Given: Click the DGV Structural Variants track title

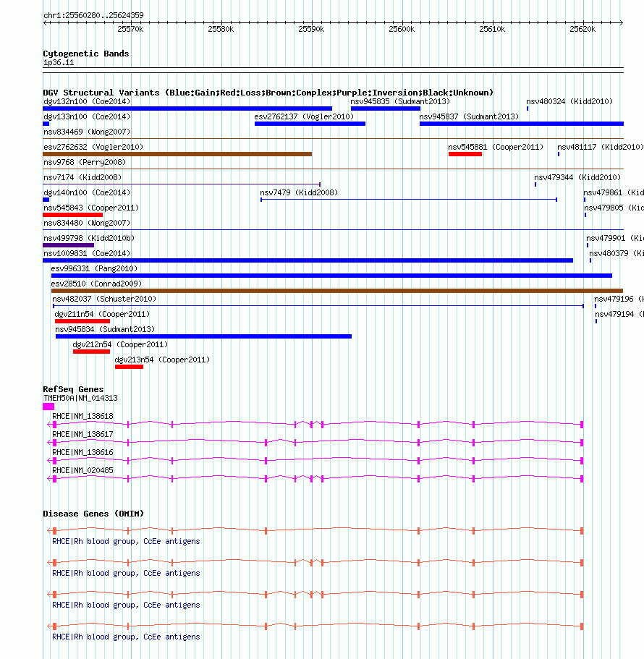Looking at the screenshot, I should click(x=268, y=93).
